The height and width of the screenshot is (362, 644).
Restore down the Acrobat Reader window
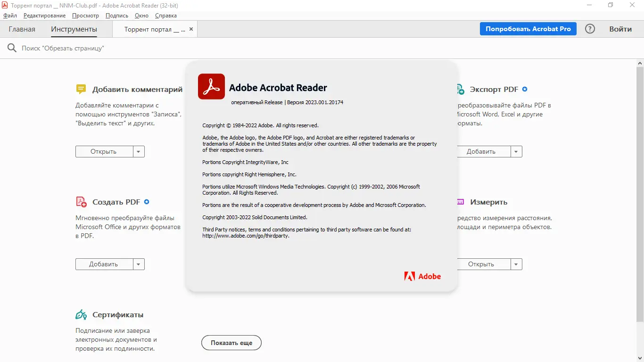[x=611, y=5]
